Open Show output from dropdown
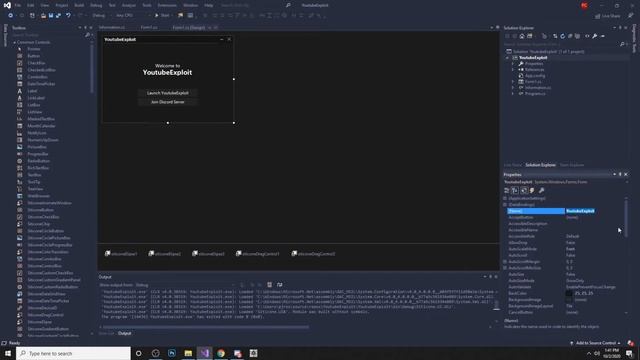The width and height of the screenshot is (640, 360). tap(186, 285)
